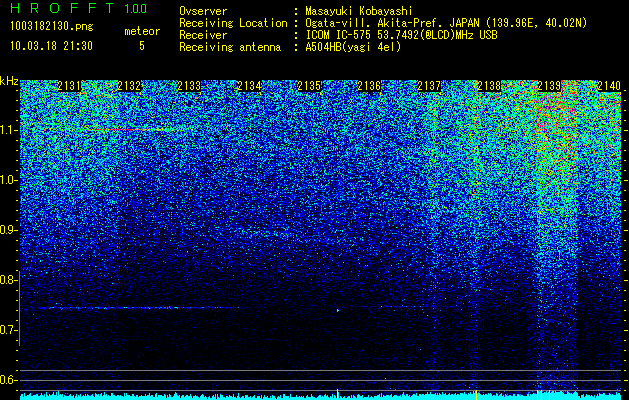
Task: Click the 2138 time label
Action: [x=489, y=86]
